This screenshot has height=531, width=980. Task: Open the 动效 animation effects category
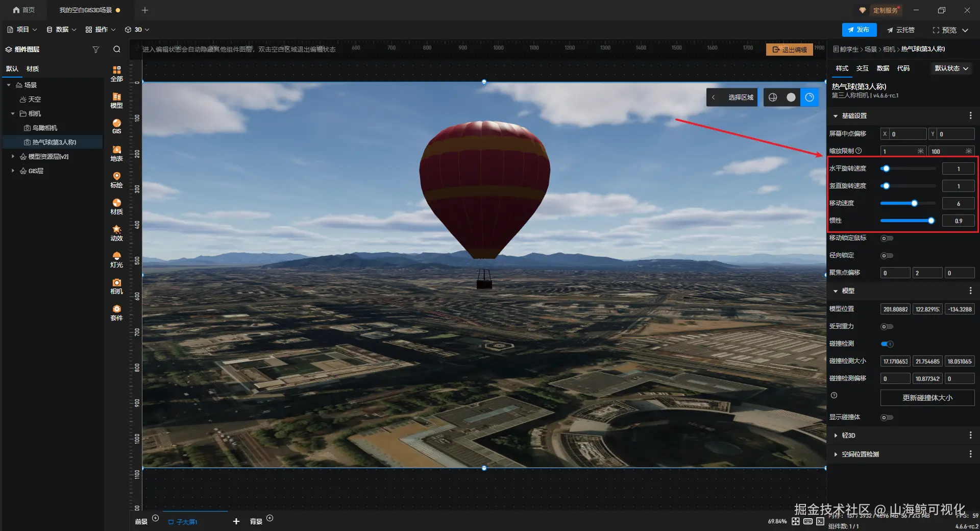click(x=117, y=233)
